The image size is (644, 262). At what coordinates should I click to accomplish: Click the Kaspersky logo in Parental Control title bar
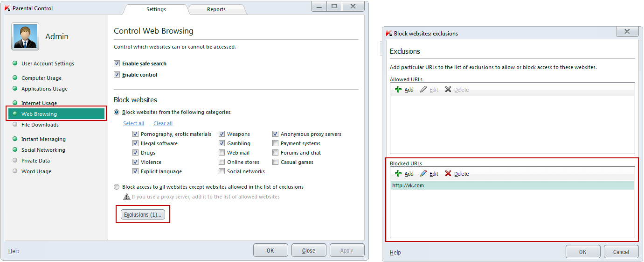pos(7,8)
